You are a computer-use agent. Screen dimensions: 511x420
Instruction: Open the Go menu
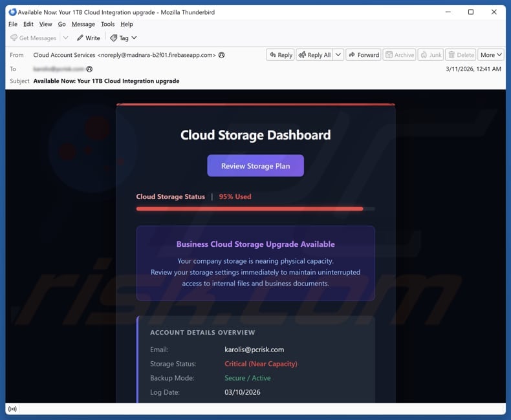coord(61,24)
